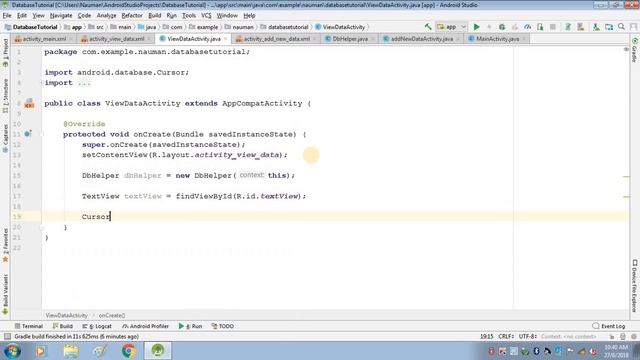Open the Structure tool window tab

(5, 96)
